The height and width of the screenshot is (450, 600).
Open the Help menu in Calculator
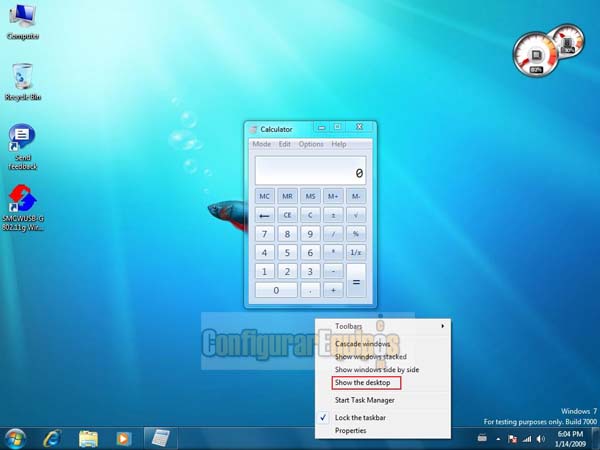(339, 144)
